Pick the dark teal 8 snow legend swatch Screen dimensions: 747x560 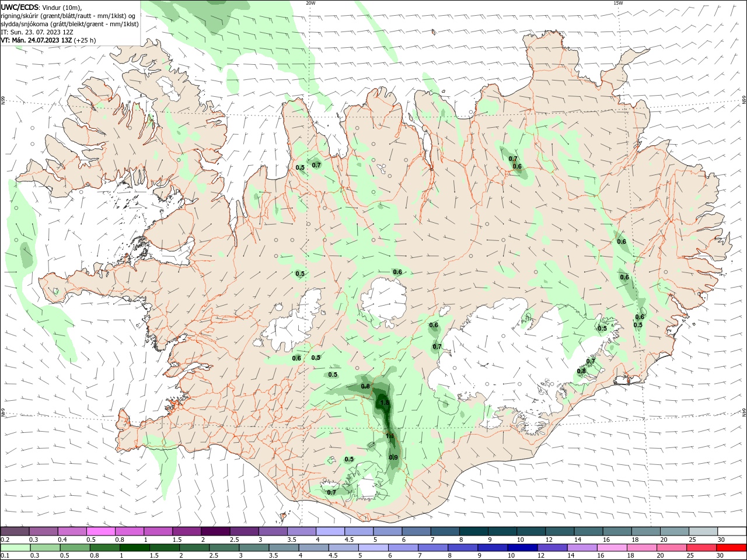coord(474,531)
